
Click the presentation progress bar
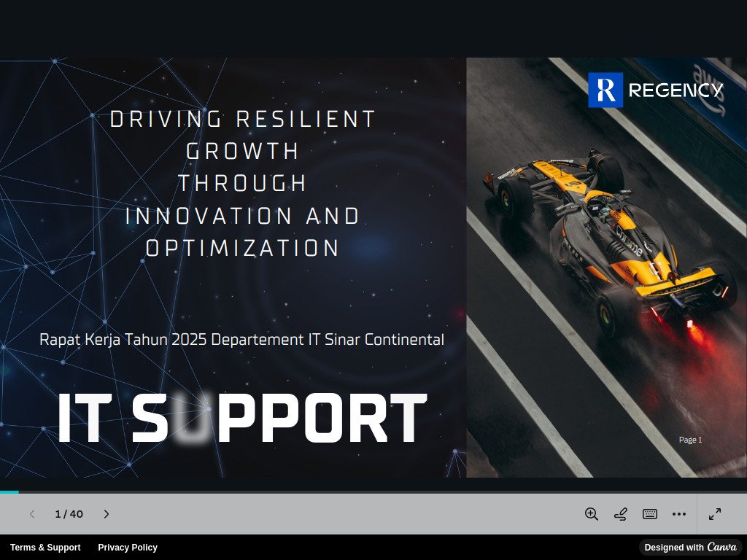(x=373, y=492)
